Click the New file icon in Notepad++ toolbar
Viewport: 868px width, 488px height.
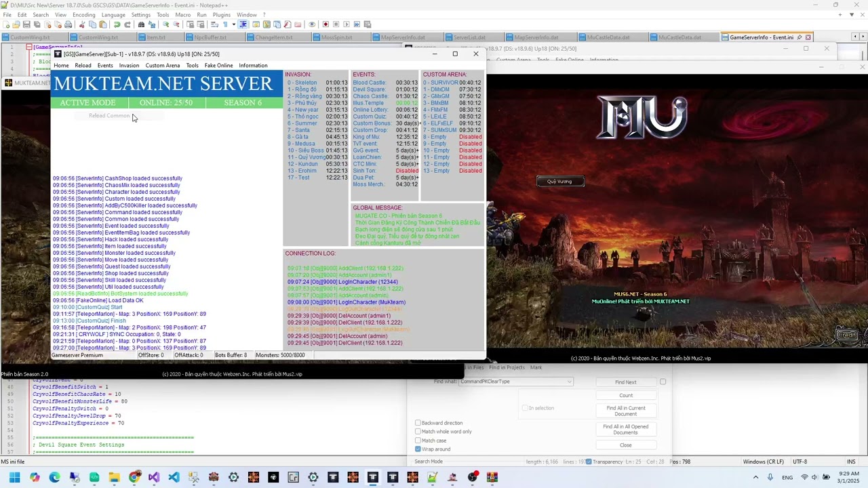(6, 24)
